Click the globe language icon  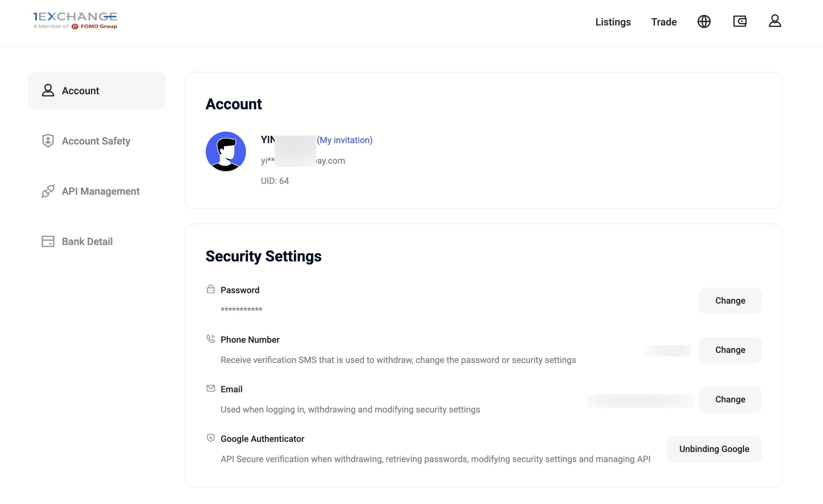tap(704, 22)
